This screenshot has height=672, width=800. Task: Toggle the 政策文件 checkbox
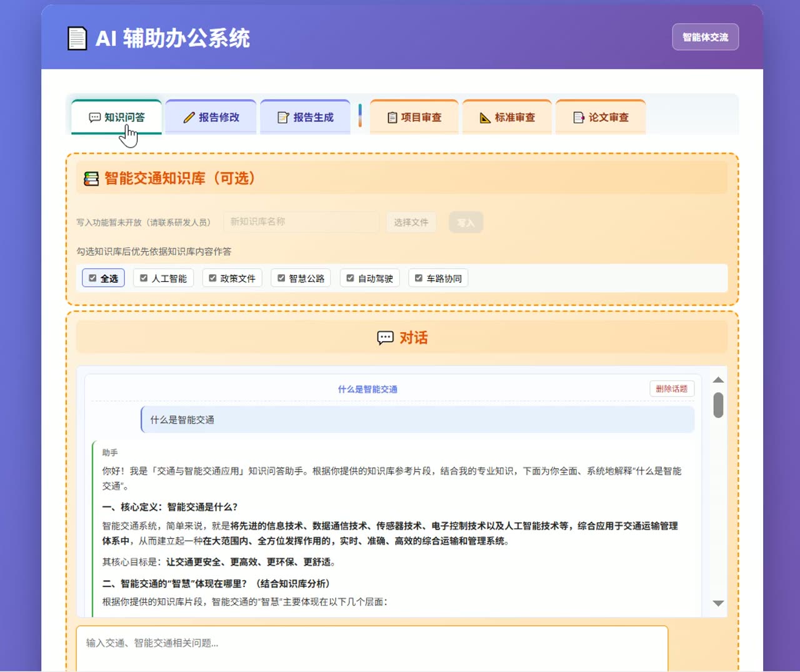click(212, 278)
